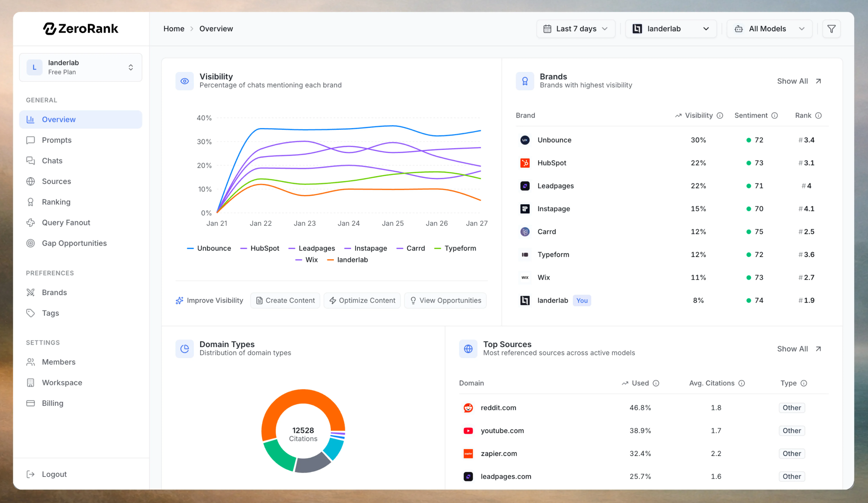Viewport: 868px width, 503px height.
Task: Expand the landerlab Free Plan workspace switcher
Action: [81, 67]
